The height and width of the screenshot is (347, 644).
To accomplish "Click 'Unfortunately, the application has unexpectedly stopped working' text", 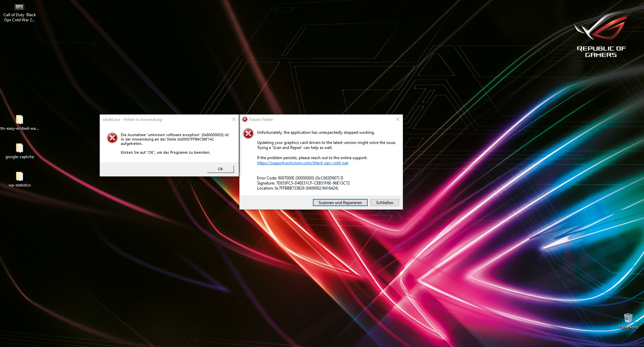I will coord(316,132).
